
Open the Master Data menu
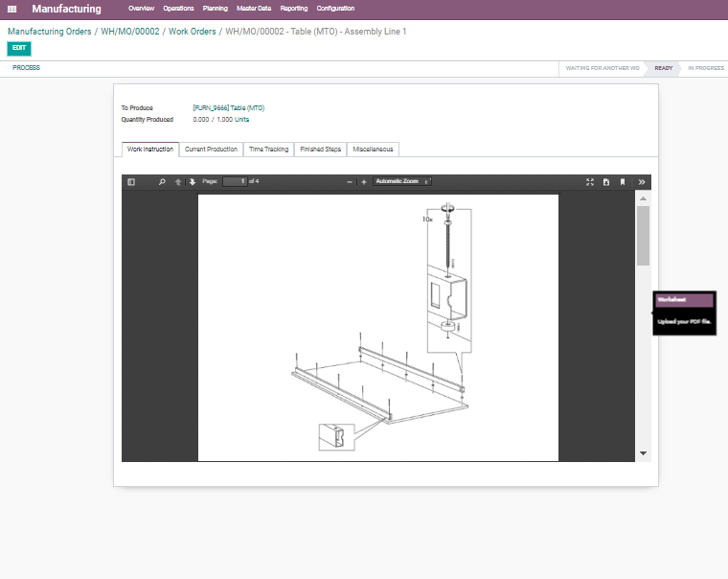pos(254,9)
